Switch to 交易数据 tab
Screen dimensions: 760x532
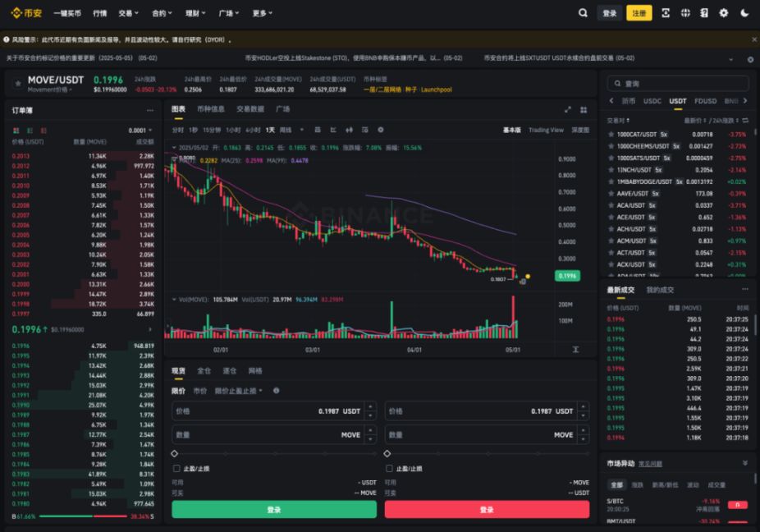pyautogui.click(x=250, y=109)
